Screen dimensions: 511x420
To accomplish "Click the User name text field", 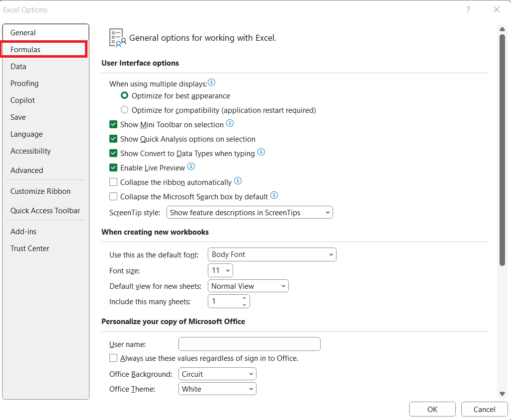I will 250,344.
